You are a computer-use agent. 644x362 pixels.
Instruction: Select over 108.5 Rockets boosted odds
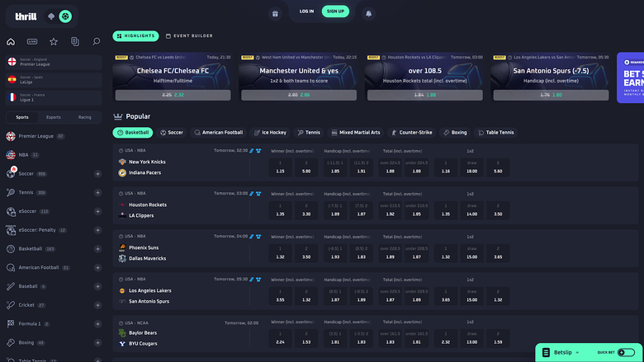click(425, 95)
